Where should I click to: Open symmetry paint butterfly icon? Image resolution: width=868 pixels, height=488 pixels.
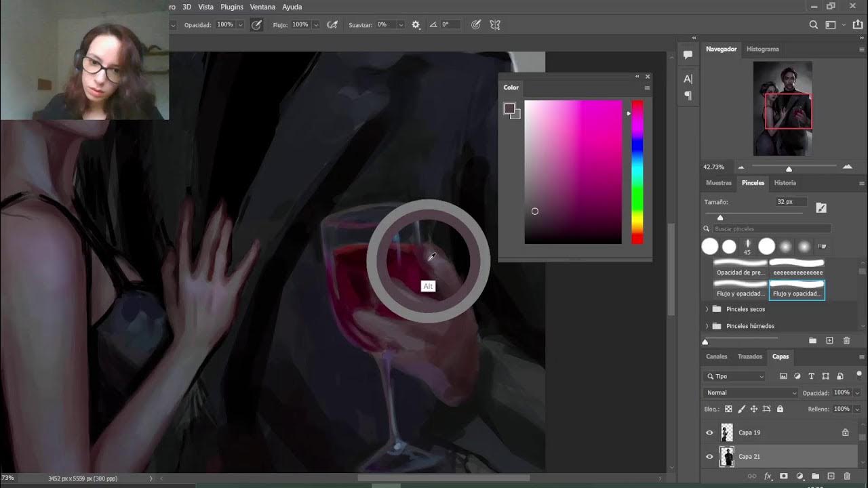(495, 24)
